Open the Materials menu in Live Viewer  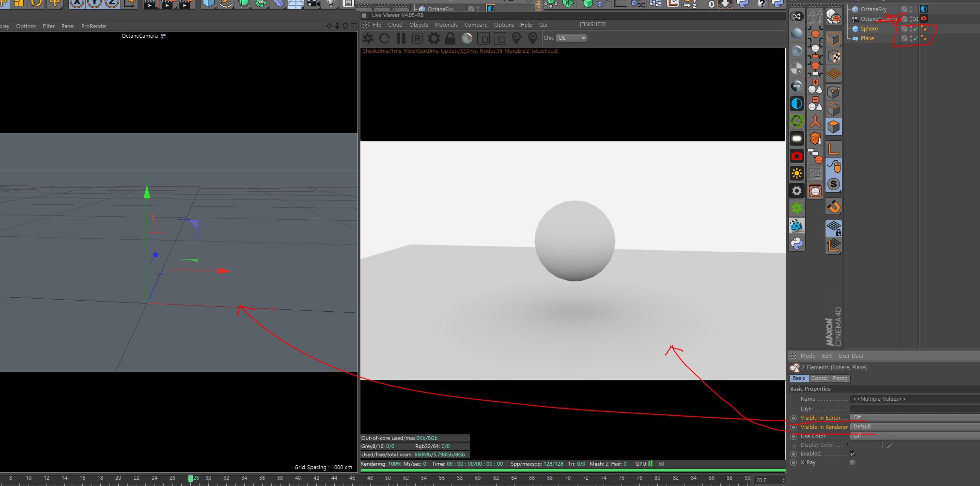446,25
